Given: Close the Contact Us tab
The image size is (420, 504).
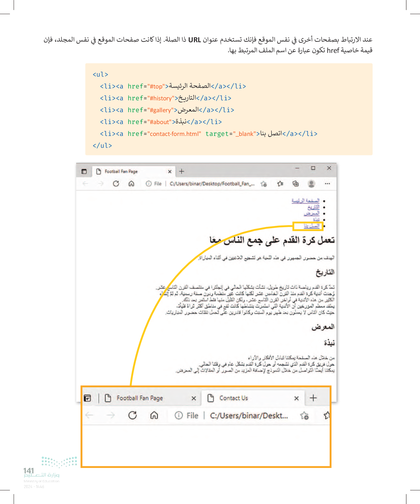Looking at the screenshot, I should click(297, 398).
